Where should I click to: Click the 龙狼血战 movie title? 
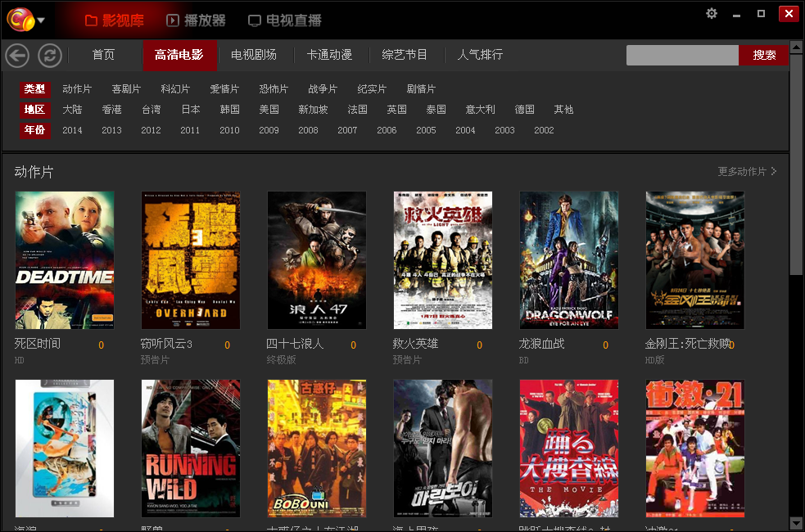pyautogui.click(x=541, y=343)
